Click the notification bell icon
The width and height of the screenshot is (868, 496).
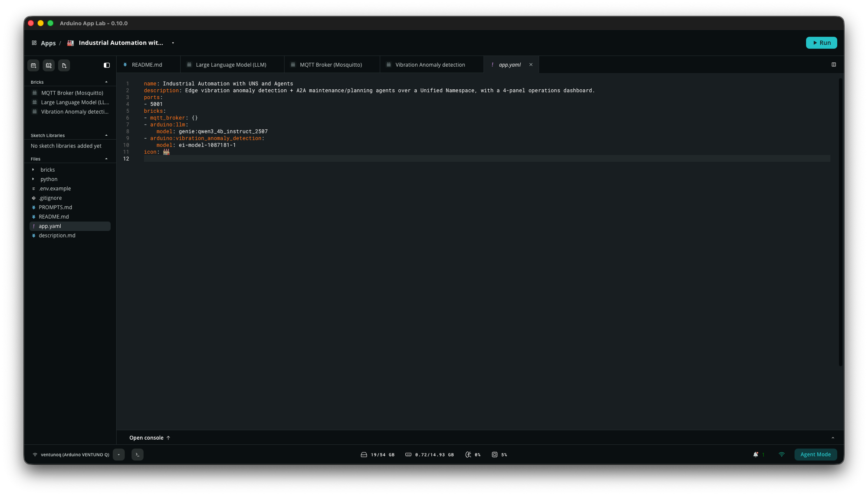(x=756, y=454)
